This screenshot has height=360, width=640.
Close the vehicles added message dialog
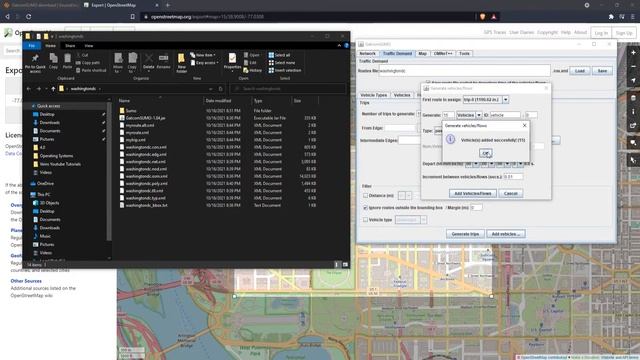tap(524, 126)
